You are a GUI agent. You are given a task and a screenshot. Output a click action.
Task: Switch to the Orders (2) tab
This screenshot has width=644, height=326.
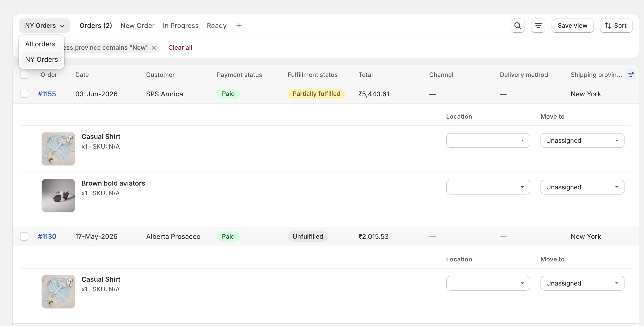pos(96,26)
